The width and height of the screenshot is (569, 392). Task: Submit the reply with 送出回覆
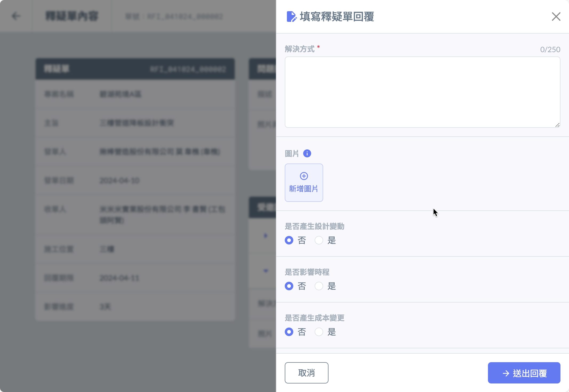coord(524,373)
